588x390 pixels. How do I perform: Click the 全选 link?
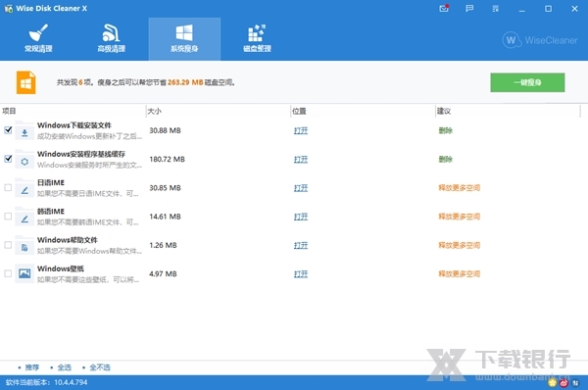[x=64, y=367]
